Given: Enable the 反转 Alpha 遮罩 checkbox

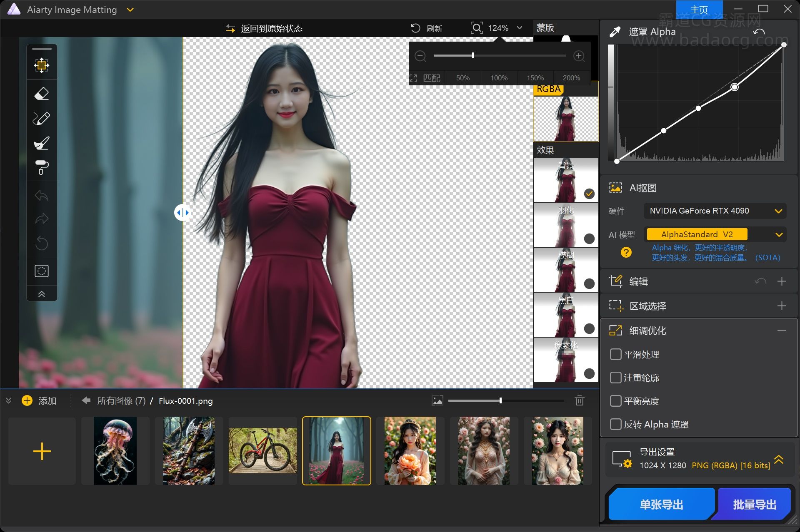Looking at the screenshot, I should [615, 424].
